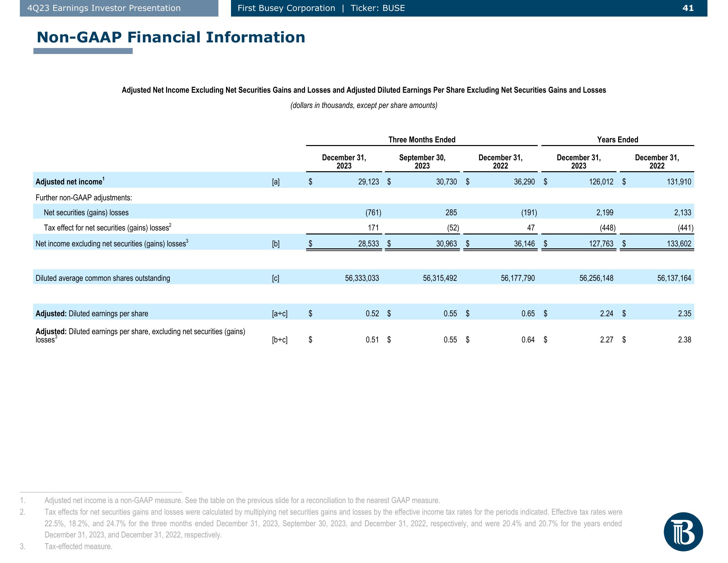Click the [b] reference marker

[276, 244]
